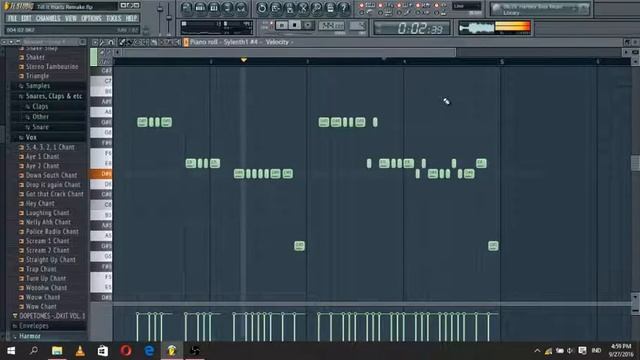Click the orange piano roll title icon
640x360 pixels.
pos(186,42)
